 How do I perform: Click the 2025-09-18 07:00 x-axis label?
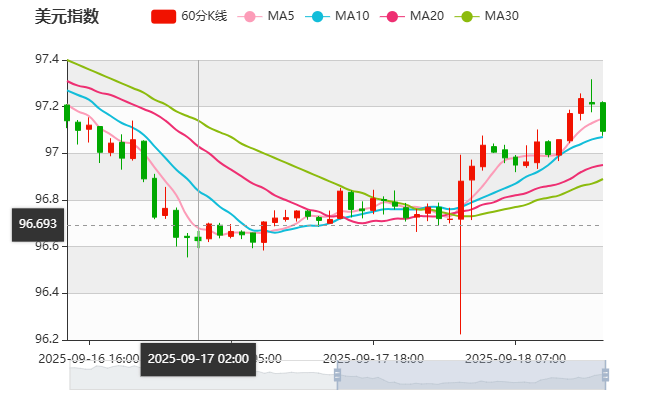516,358
